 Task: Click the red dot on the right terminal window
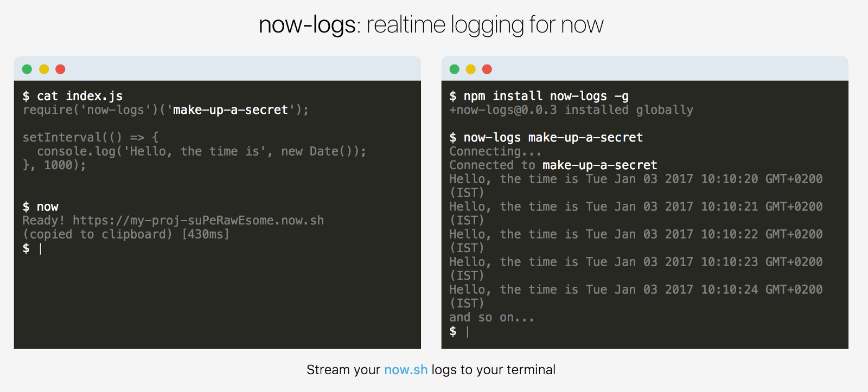tap(487, 69)
